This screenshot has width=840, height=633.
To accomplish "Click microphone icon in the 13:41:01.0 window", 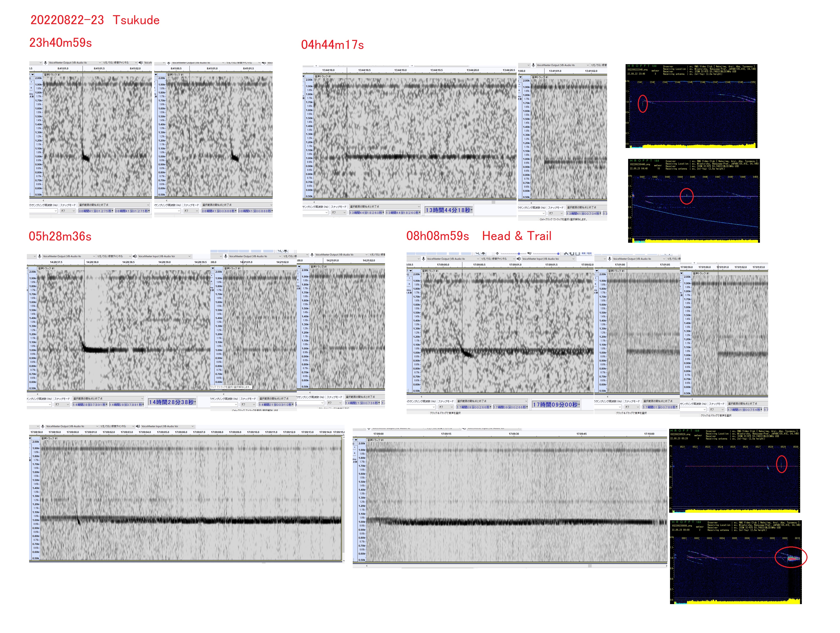I will 533,65.
